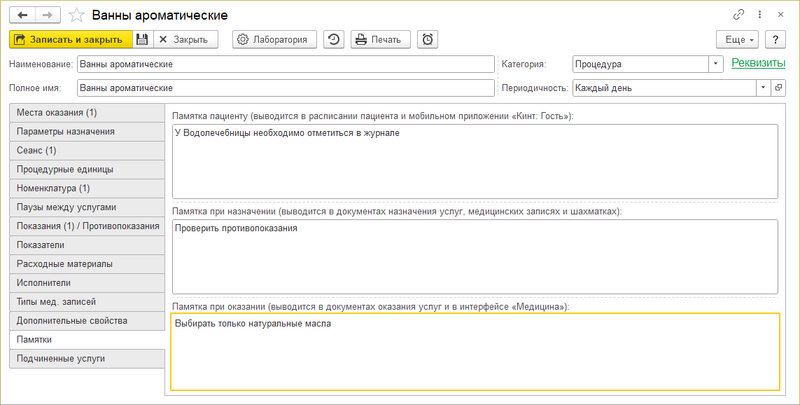Click Записать и закрыть button

(71, 39)
